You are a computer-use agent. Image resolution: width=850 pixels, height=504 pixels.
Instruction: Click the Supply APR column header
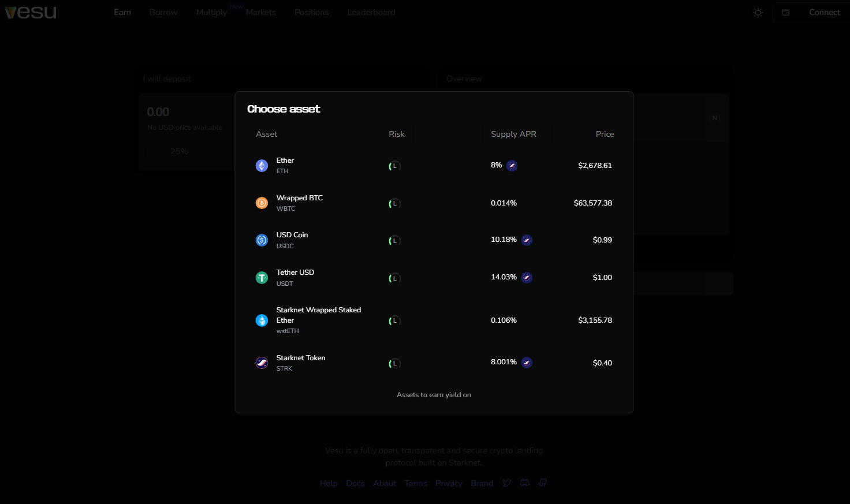(513, 134)
